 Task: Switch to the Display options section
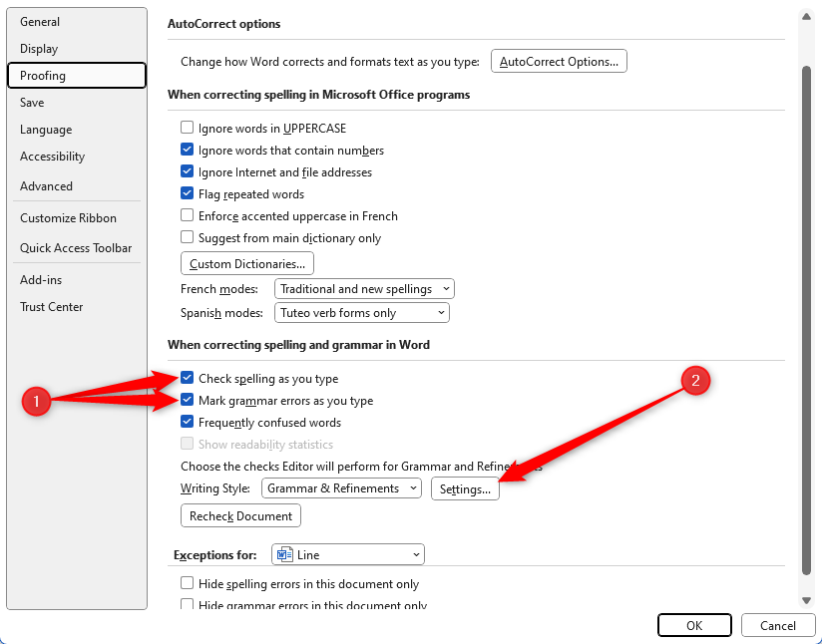[38, 48]
